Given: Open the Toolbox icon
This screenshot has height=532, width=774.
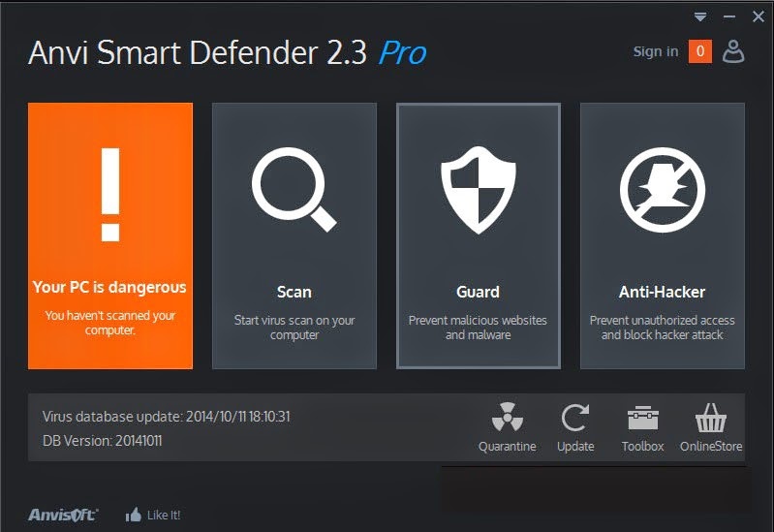Looking at the screenshot, I should (642, 419).
